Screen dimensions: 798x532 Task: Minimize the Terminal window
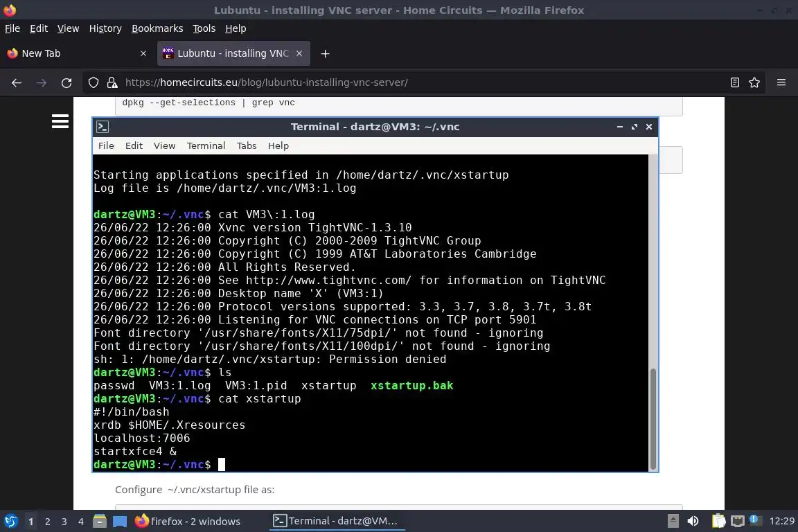620,127
